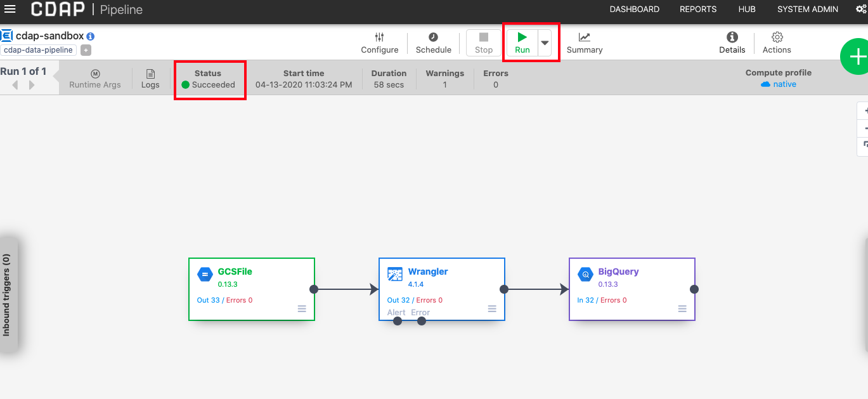Click the Wrangler Alert port endpoint
The height and width of the screenshot is (399, 868).
pos(398,321)
